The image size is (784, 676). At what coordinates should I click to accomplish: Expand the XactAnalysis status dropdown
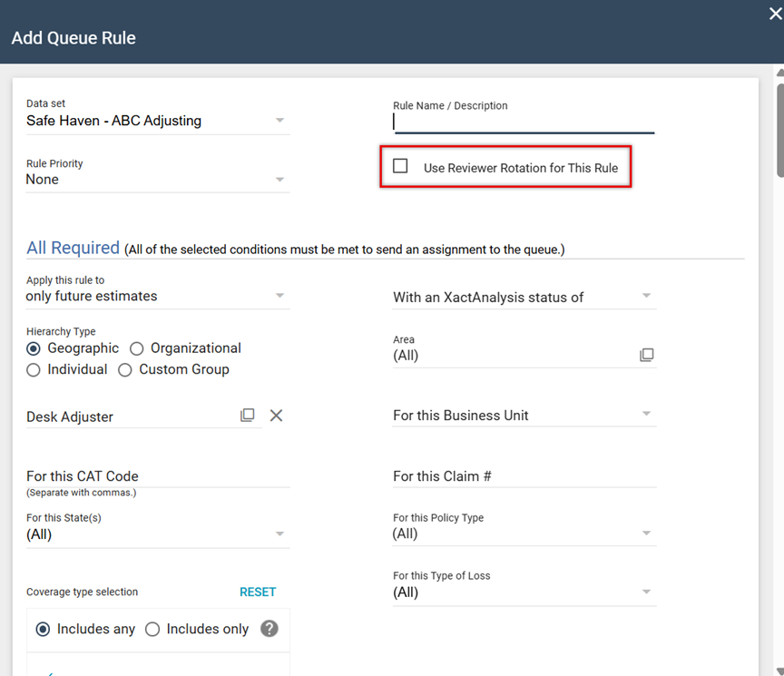(x=646, y=296)
